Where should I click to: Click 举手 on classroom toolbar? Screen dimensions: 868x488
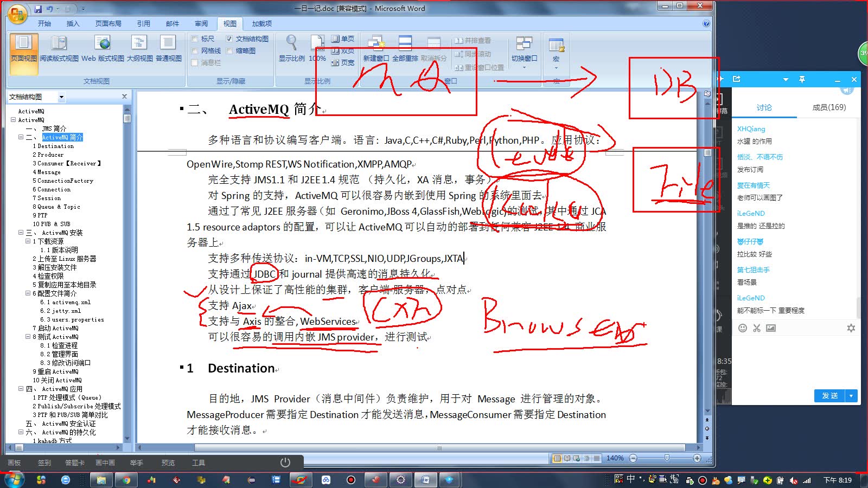coord(137,463)
